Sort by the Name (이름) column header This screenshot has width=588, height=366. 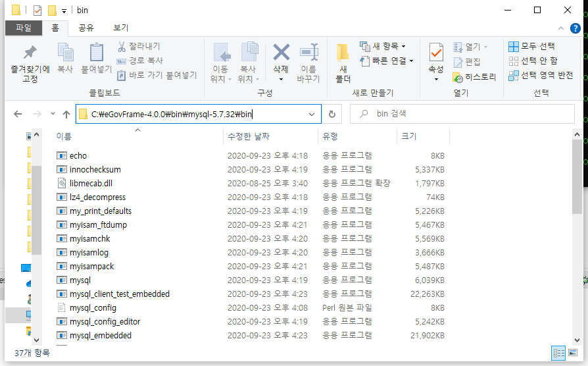coord(138,136)
